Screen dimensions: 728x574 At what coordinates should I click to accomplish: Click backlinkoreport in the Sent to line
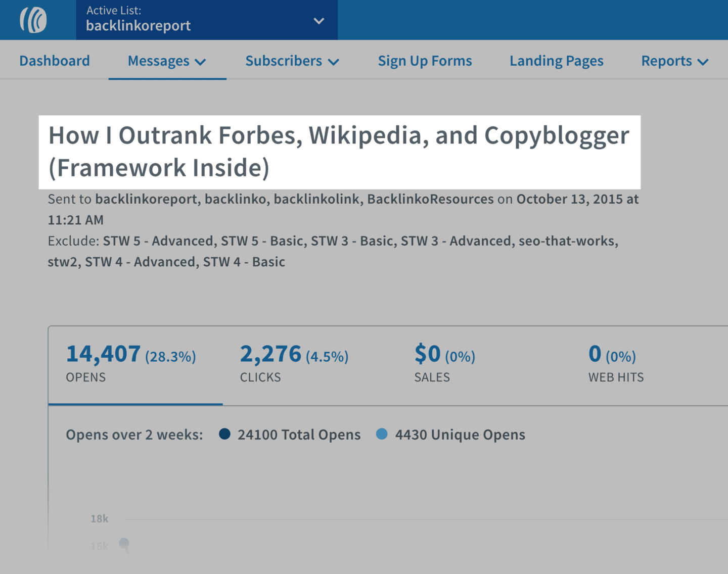(146, 199)
